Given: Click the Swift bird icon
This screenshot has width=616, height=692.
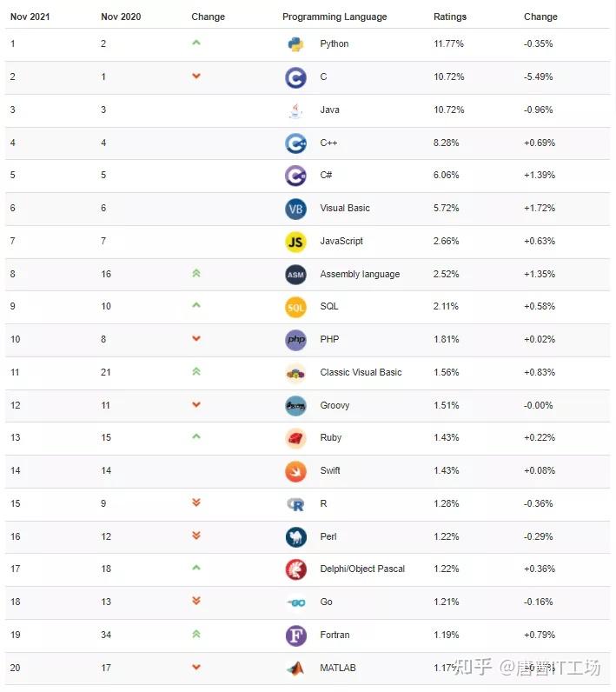Looking at the screenshot, I should tap(295, 471).
